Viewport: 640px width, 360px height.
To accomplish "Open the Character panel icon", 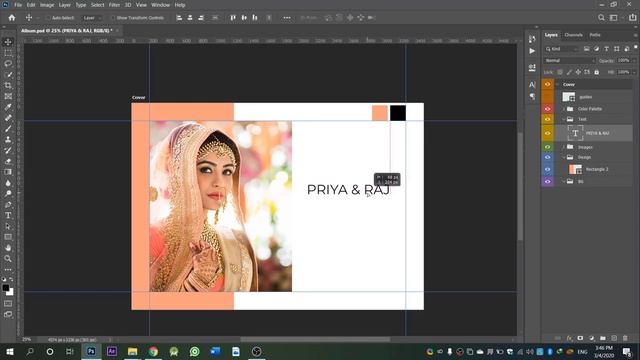I will (532, 85).
